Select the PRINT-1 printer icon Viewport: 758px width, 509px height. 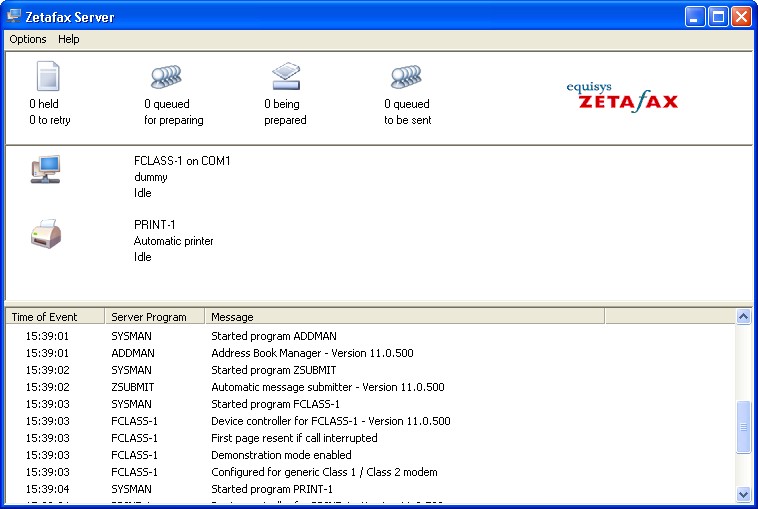point(46,235)
